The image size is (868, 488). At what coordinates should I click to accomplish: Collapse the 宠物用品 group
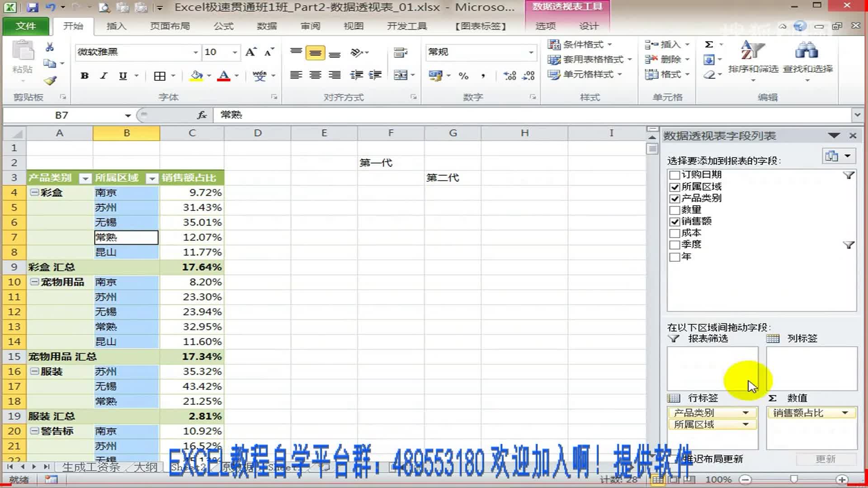pos(34,282)
